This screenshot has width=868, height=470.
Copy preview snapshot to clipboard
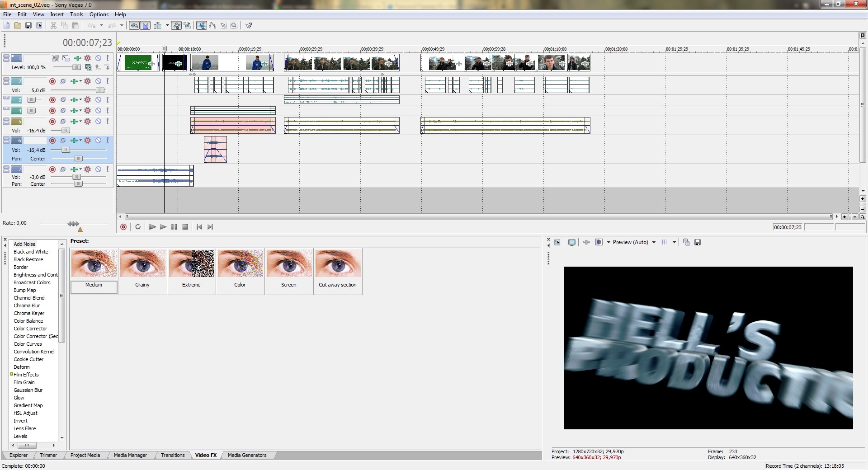click(686, 242)
